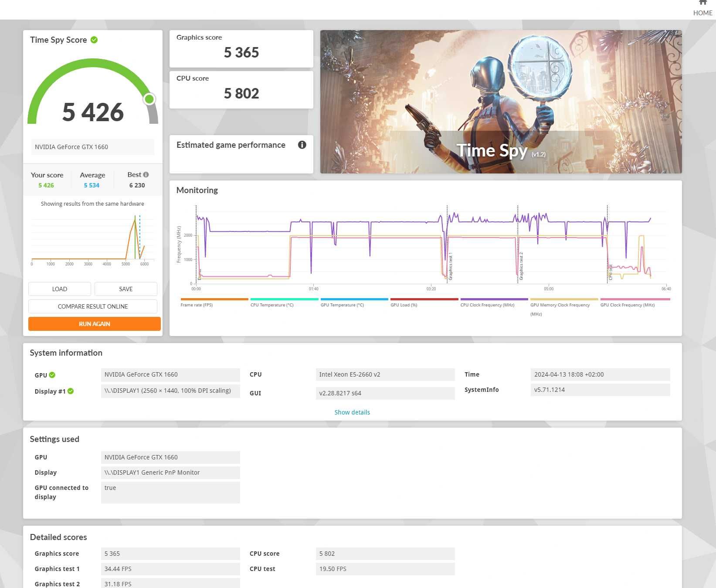Click Graphics score card value 5 365
The image size is (716, 588).
point(241,53)
